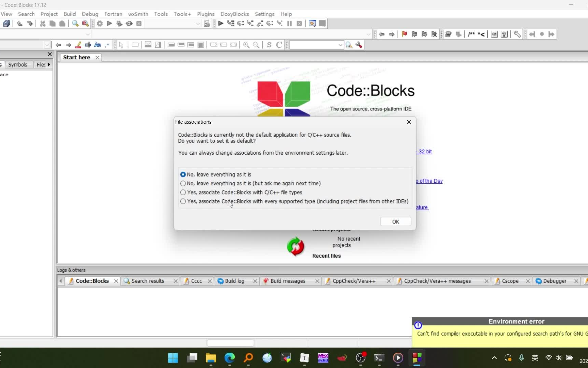
Task: Expand more Management panel tabs arrow
Action: 49,65
